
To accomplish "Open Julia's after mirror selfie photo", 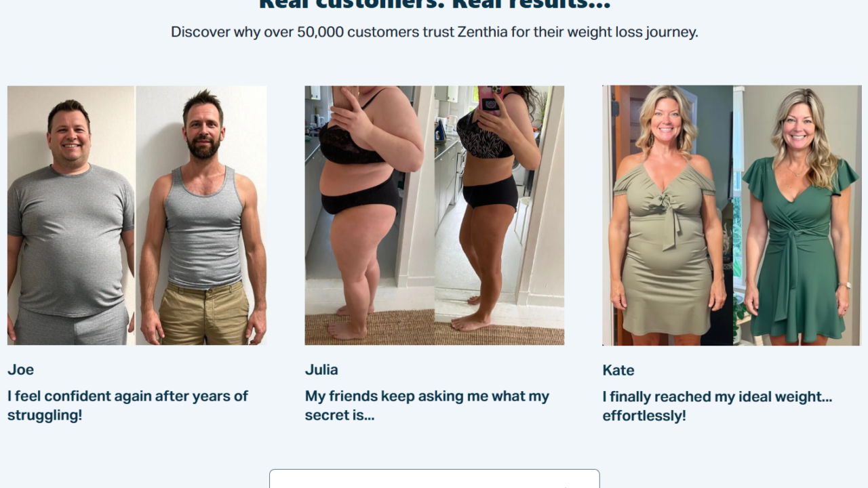I will click(x=499, y=216).
